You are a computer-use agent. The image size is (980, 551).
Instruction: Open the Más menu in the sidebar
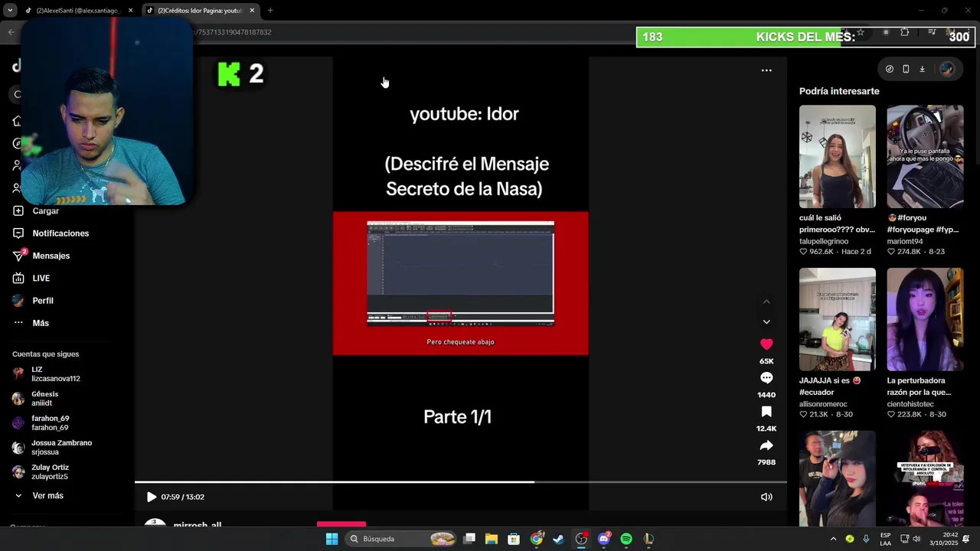(x=41, y=323)
